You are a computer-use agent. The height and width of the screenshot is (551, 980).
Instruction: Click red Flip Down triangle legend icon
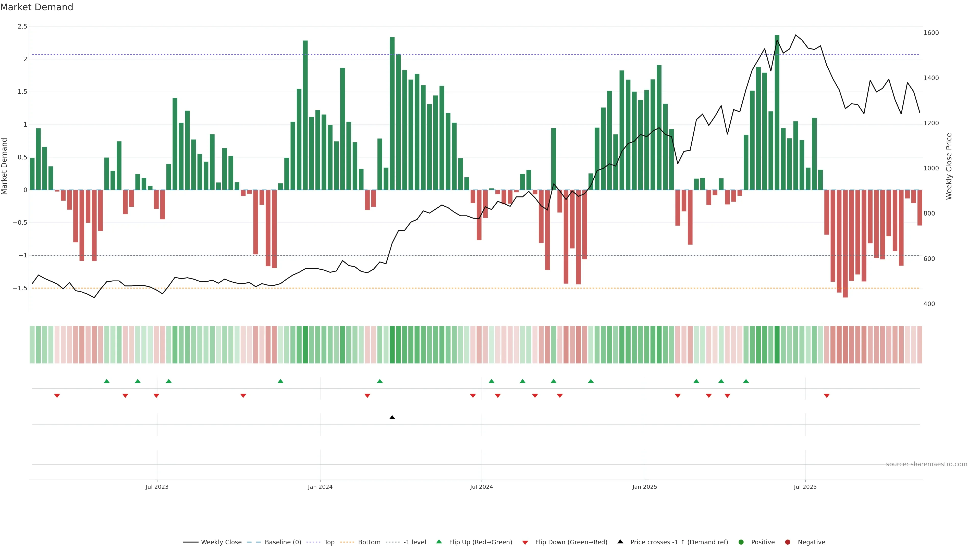(525, 542)
